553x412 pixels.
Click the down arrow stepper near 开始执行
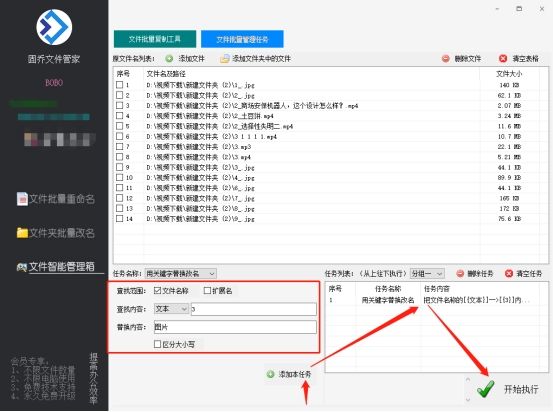click(468, 399)
